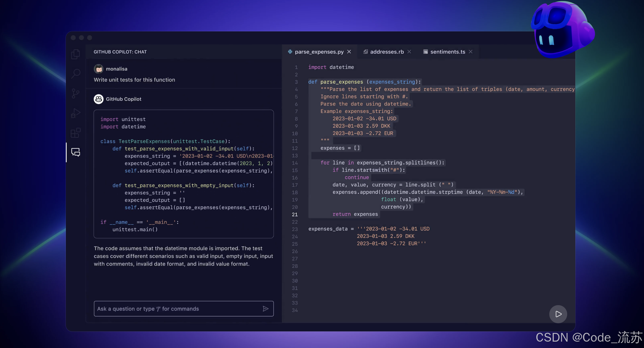Click the send arrow in chat input

(265, 309)
